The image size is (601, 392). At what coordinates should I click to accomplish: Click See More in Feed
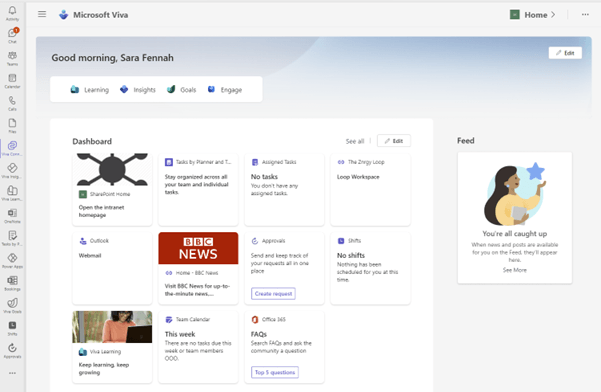coord(514,270)
